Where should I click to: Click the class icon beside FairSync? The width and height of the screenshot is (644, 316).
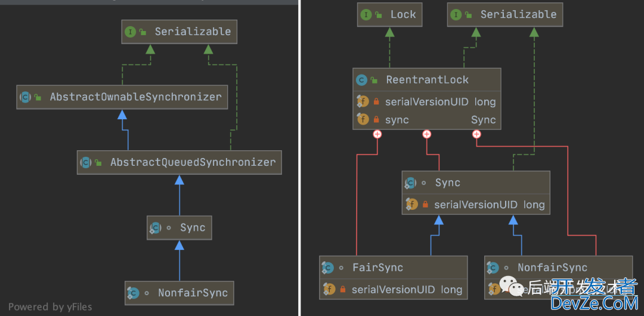[x=328, y=268]
